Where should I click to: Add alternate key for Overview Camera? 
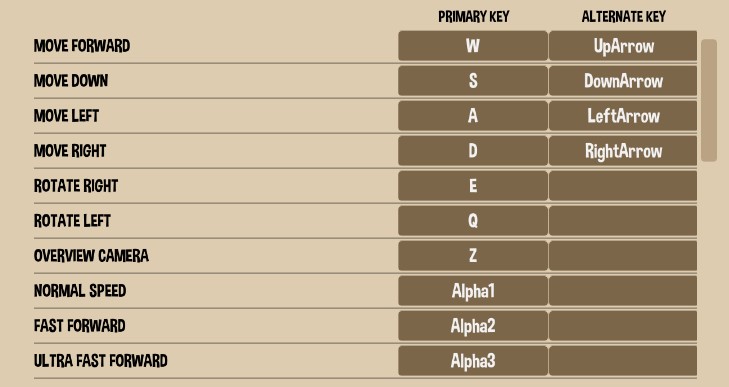623,255
